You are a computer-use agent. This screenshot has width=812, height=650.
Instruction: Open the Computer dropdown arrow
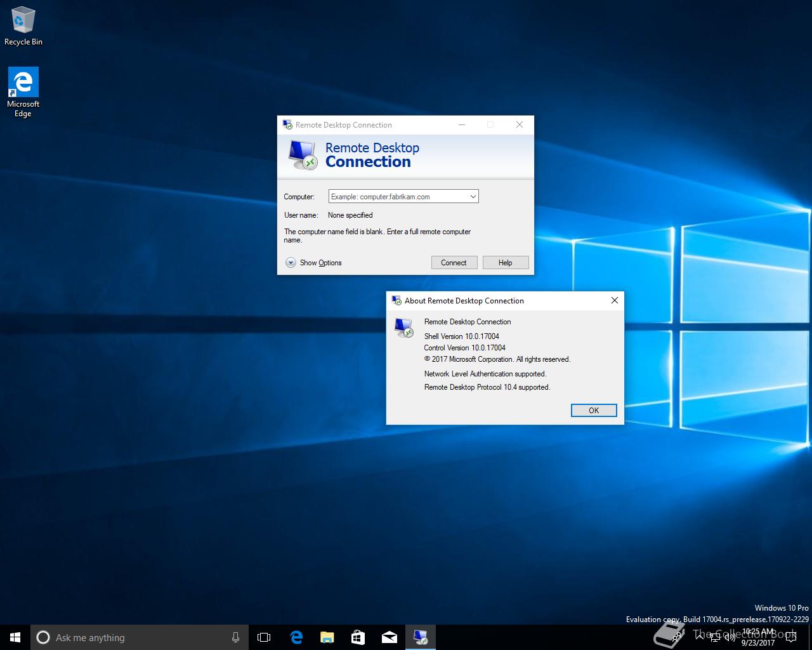click(x=473, y=197)
